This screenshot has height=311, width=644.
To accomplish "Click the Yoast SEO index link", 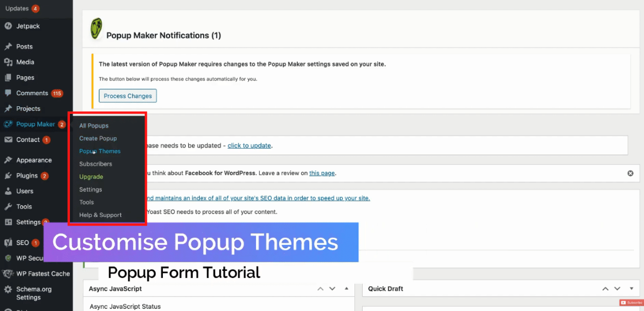I will pyautogui.click(x=258, y=198).
